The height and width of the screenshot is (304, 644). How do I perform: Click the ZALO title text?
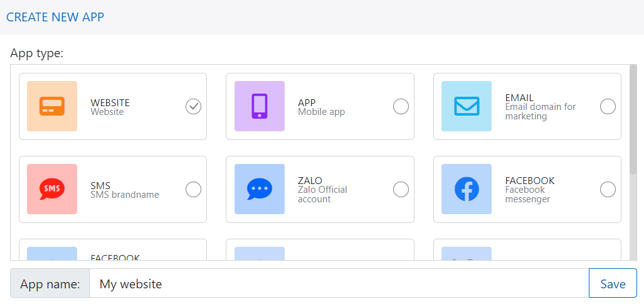coord(310,181)
